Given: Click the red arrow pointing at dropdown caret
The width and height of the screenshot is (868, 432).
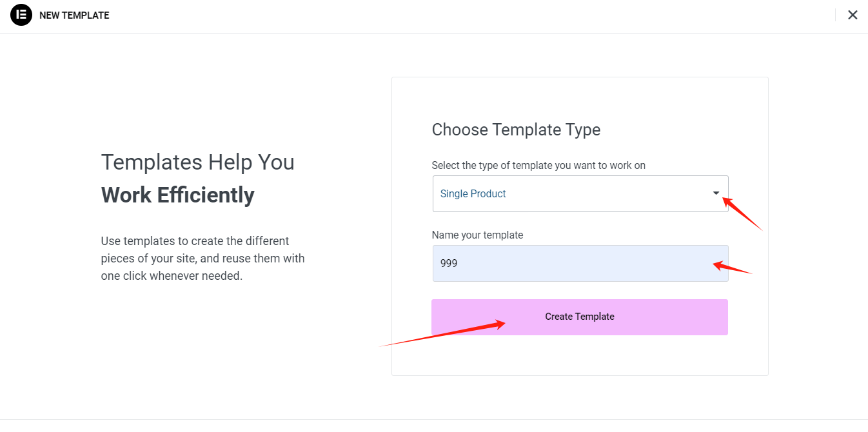Looking at the screenshot, I should 743,215.
